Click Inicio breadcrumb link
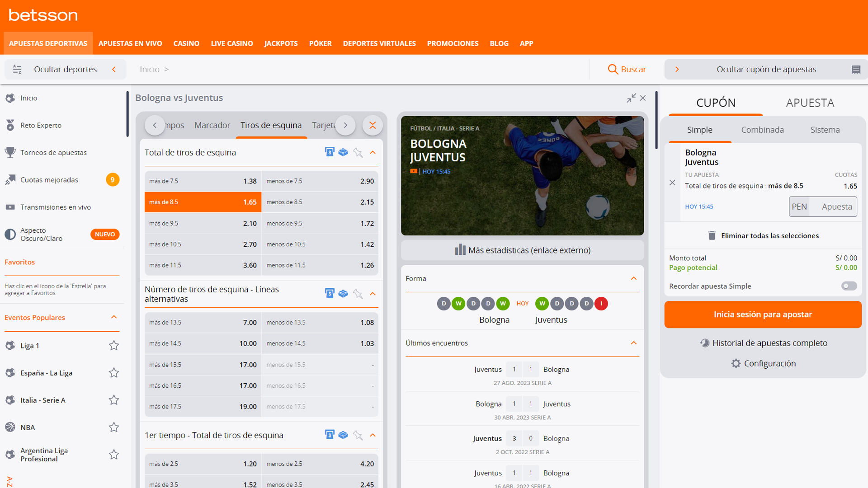The width and height of the screenshot is (868, 488). point(149,69)
